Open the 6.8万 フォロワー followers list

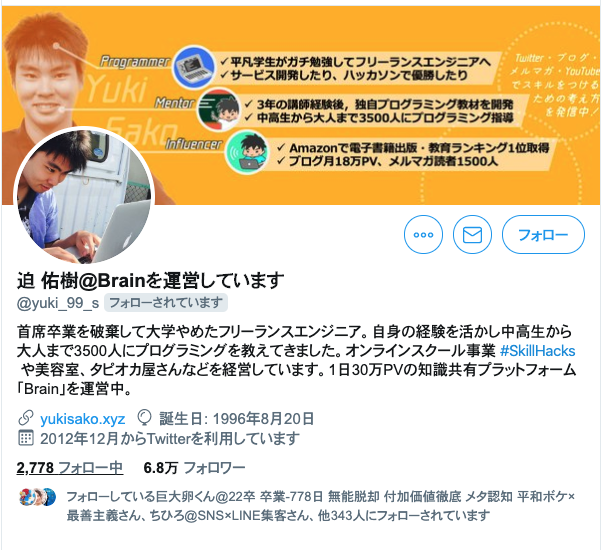194,468
